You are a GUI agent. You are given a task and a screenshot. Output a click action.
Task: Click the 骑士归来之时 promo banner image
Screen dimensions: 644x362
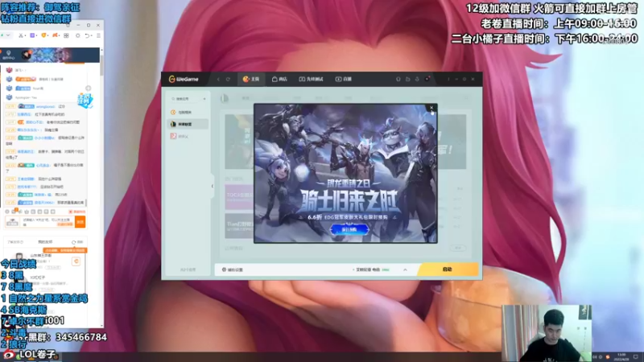345,173
